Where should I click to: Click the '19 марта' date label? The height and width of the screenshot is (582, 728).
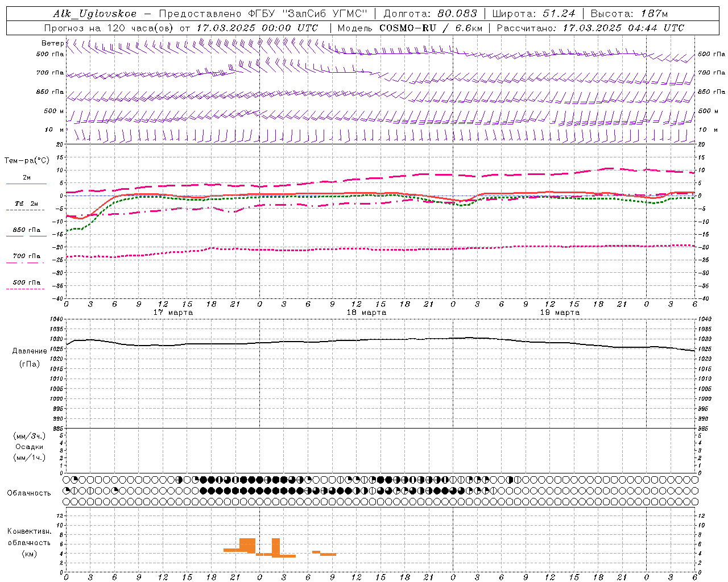[x=560, y=313]
